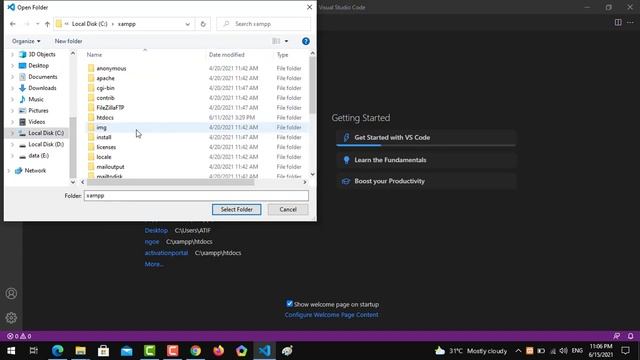Screen dimensions: 640x360
Task: Open Manage gear icon in VS Code
Action: tap(11, 318)
